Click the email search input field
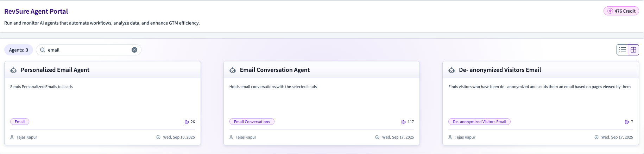The width and height of the screenshot is (644, 154). [x=89, y=50]
